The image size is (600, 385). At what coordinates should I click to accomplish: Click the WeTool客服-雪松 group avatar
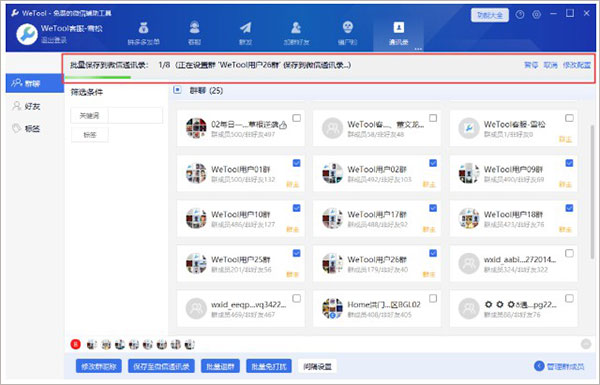[469, 128]
